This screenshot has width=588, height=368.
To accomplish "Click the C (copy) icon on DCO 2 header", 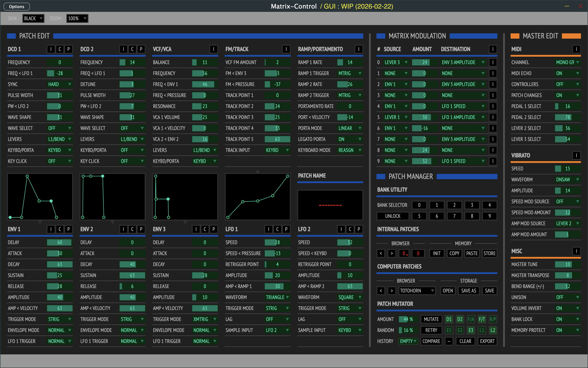I will coord(132,49).
